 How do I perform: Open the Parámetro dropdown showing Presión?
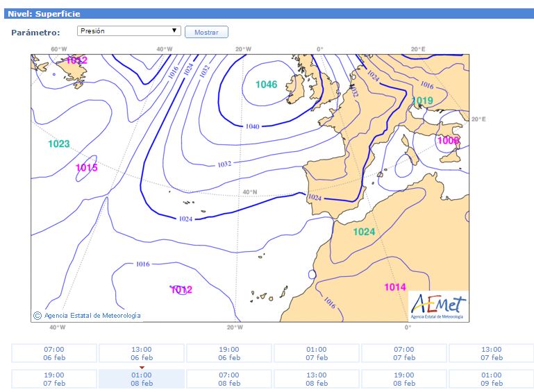(128, 31)
